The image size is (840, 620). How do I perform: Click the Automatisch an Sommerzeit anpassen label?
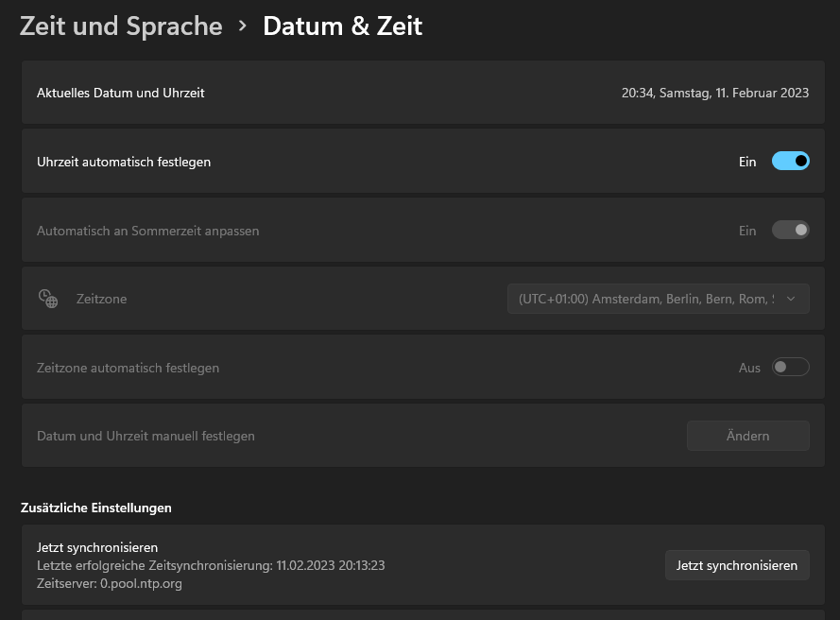point(147,231)
